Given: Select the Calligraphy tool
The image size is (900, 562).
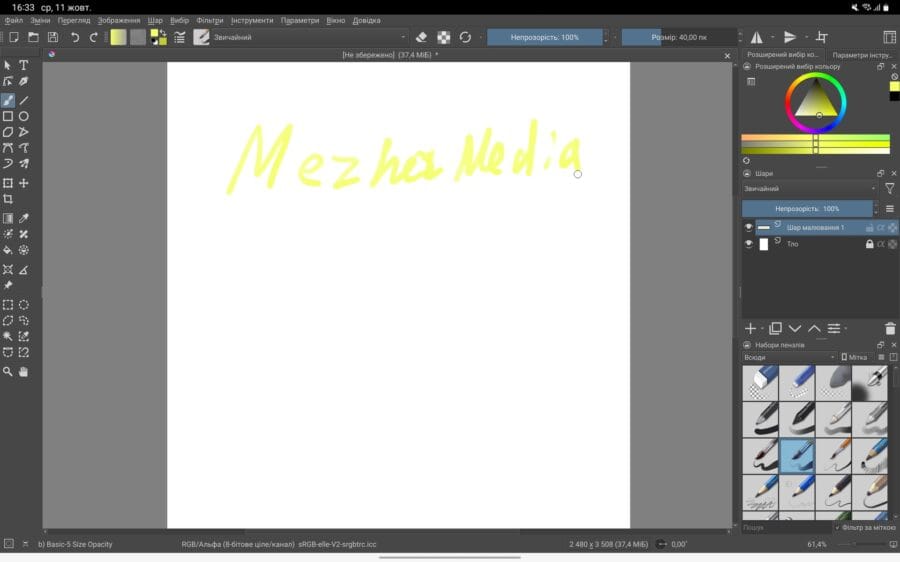Looking at the screenshot, I should click(x=24, y=82).
